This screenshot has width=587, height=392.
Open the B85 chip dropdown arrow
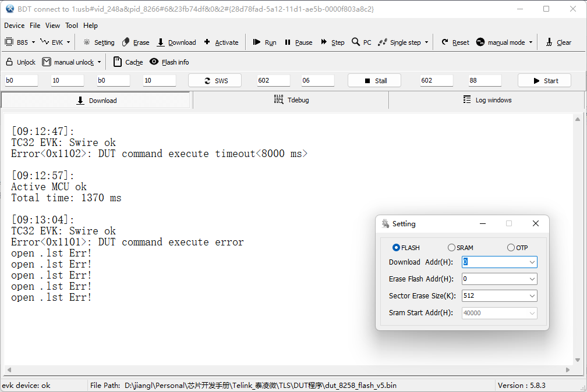[x=33, y=42]
